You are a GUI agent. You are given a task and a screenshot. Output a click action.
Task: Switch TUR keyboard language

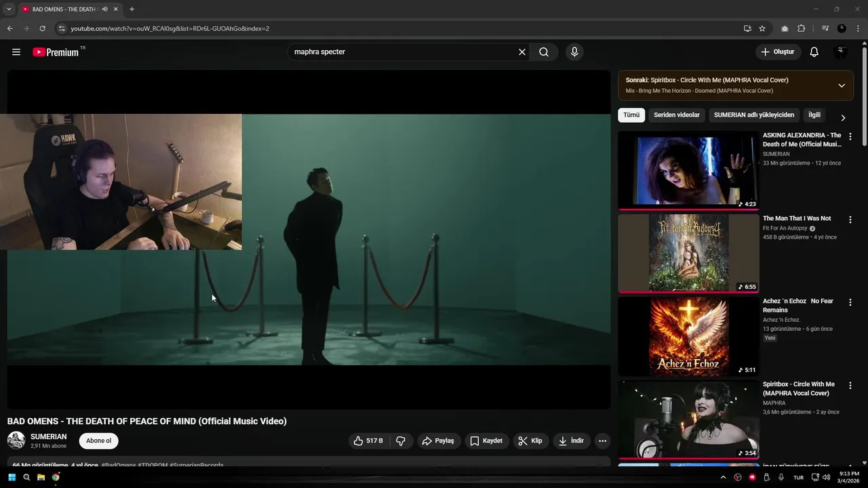point(798,477)
